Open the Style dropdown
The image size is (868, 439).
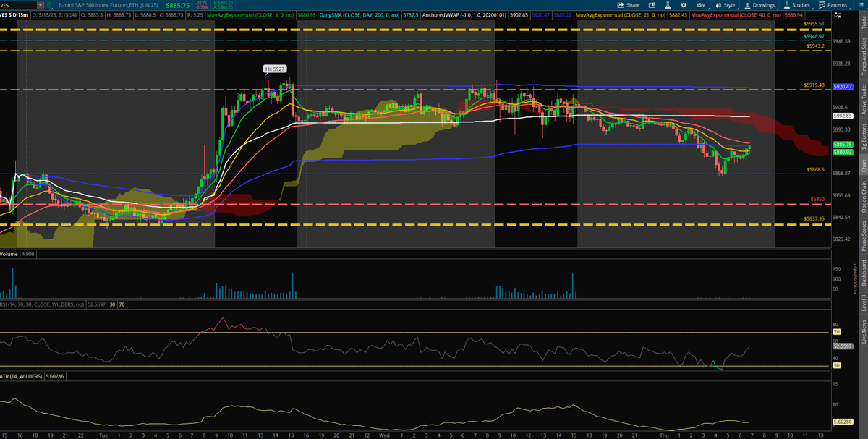(726, 5)
